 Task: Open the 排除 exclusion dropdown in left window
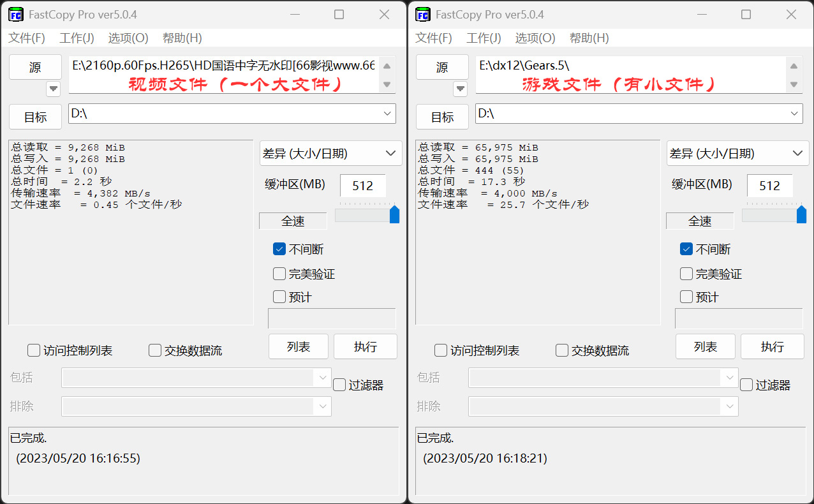pyautogui.click(x=323, y=406)
